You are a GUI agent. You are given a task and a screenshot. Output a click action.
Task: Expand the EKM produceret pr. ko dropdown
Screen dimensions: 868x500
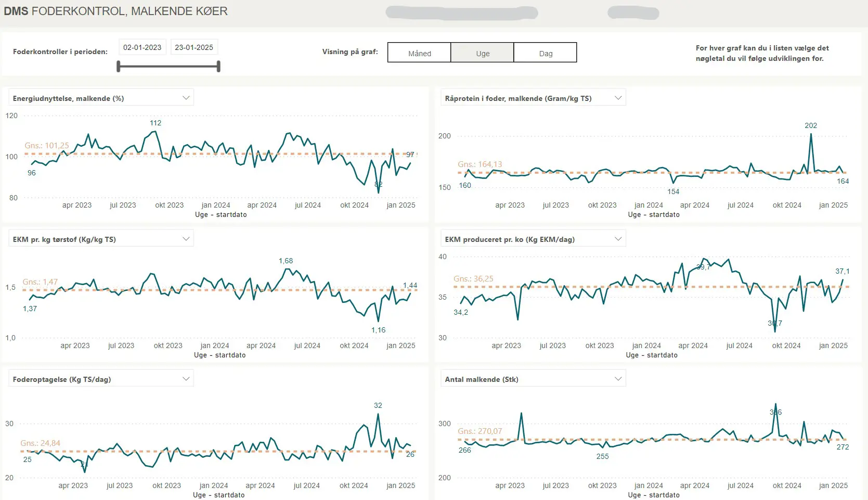click(x=618, y=239)
